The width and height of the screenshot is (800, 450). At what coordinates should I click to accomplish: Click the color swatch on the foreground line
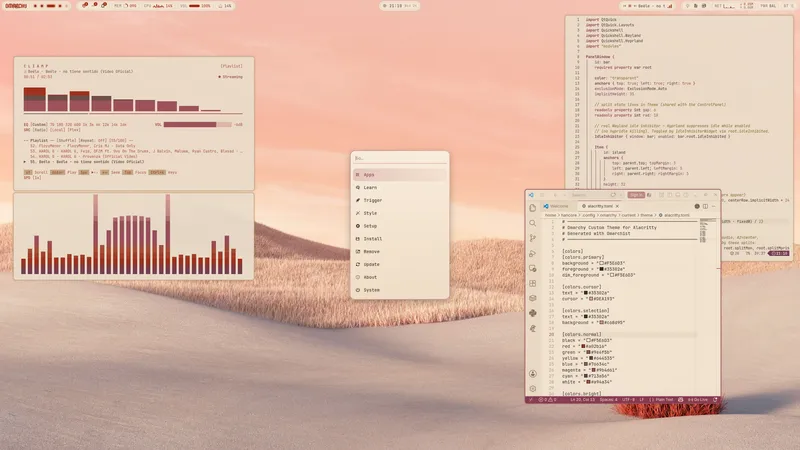click(602, 269)
